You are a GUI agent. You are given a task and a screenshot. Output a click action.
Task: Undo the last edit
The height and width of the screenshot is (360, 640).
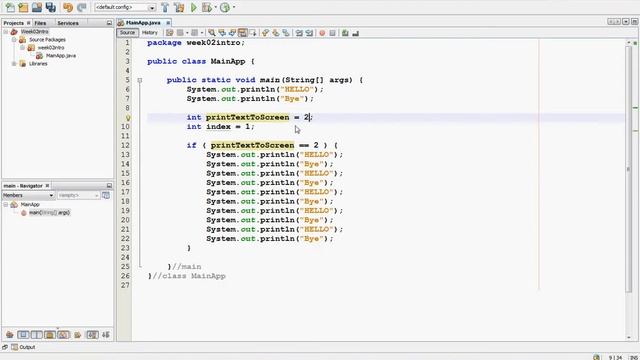(68, 7)
